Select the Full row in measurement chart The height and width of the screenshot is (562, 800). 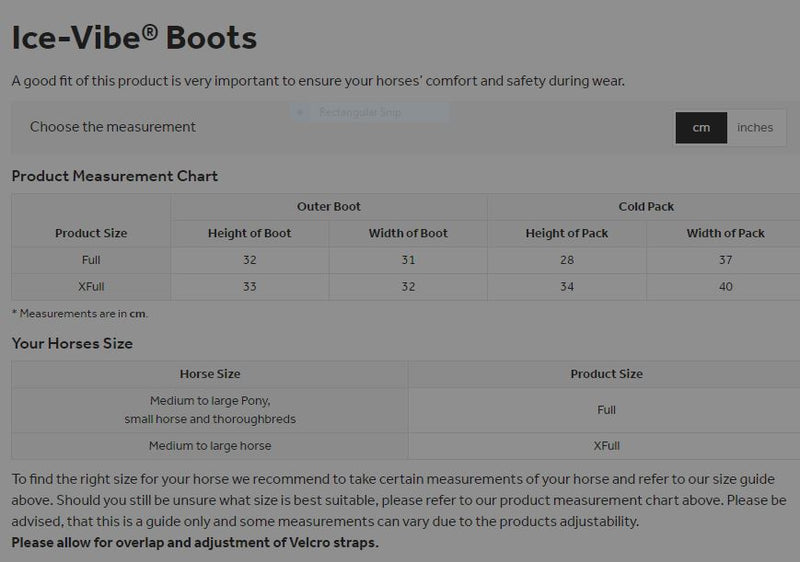pyautogui.click(x=406, y=260)
